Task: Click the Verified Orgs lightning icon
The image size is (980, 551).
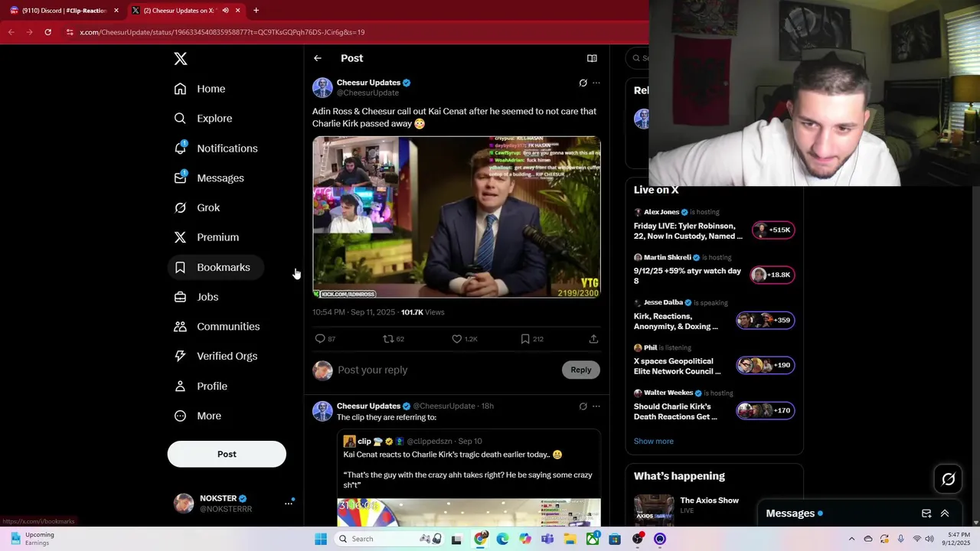Action: 180,356
